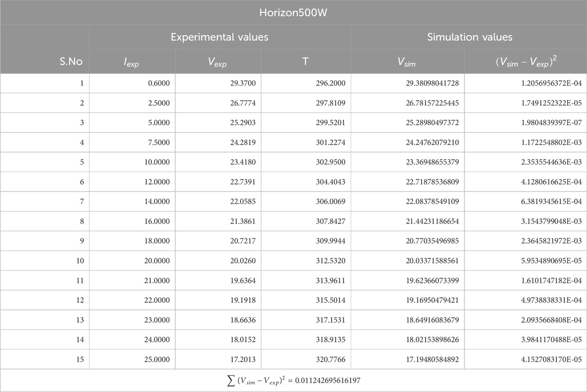
Task: Select voltage value 18.0152
Action: coord(243,340)
